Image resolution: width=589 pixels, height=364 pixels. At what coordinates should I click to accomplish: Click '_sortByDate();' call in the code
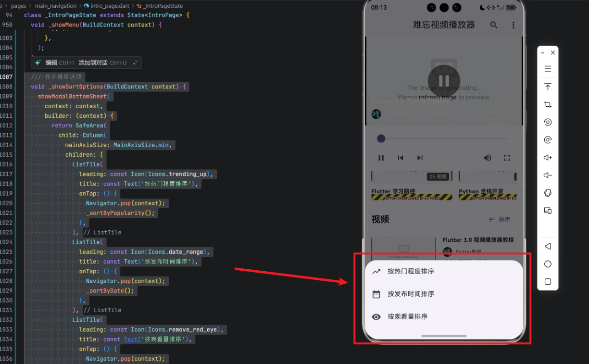[110, 291]
